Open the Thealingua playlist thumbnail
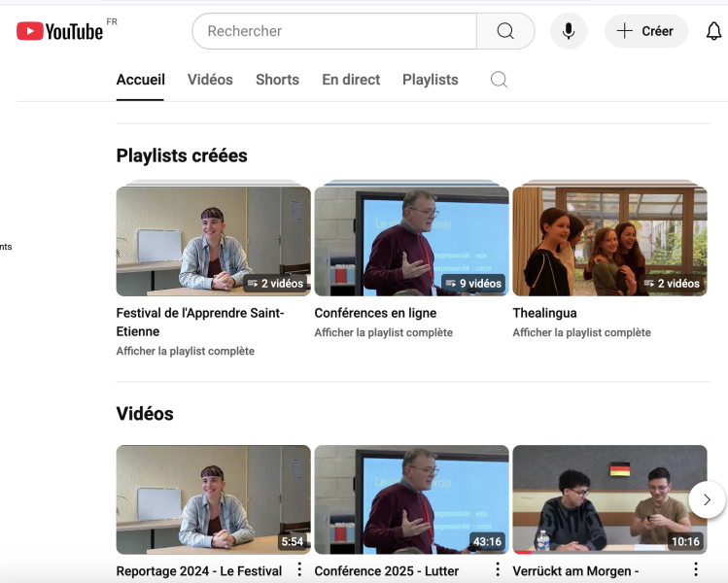This screenshot has width=728, height=583. (609, 241)
